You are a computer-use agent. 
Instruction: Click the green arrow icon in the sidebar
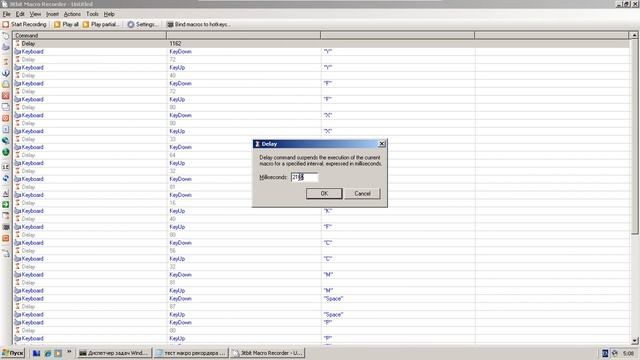point(6,204)
